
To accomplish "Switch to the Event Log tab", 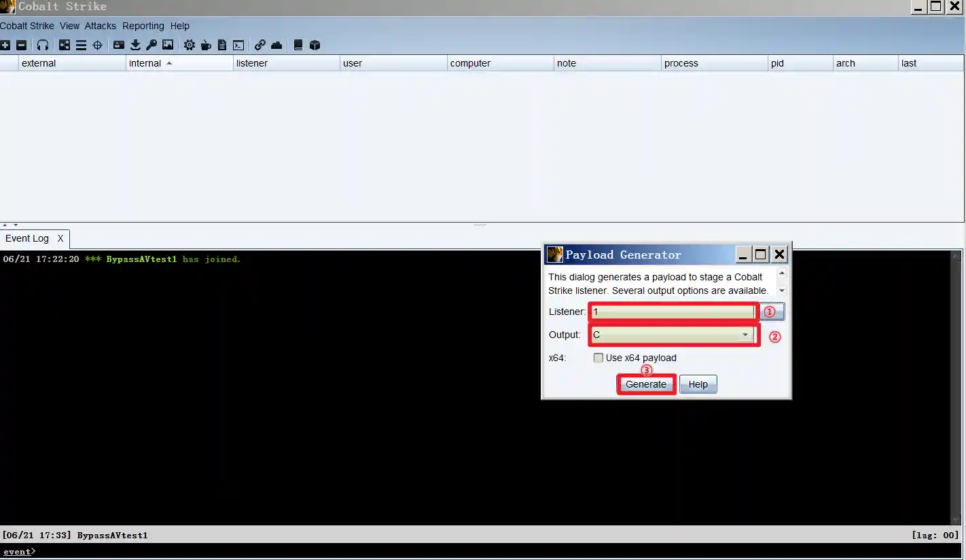I will (27, 239).
